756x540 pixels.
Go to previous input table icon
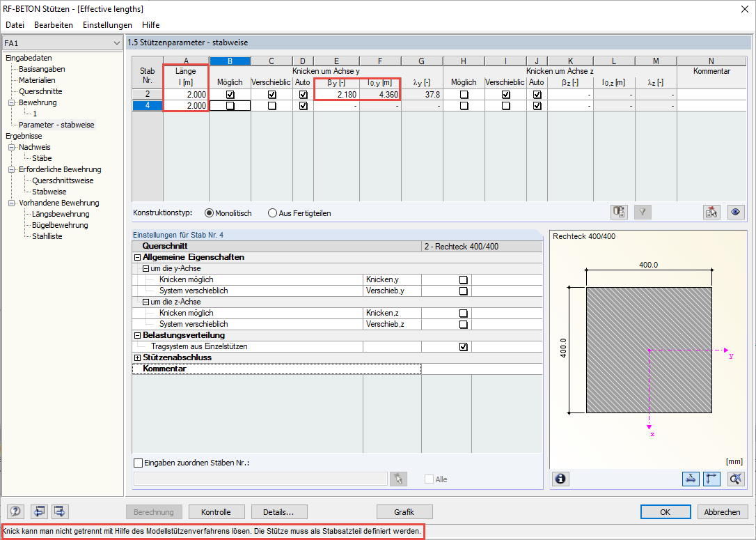point(39,511)
